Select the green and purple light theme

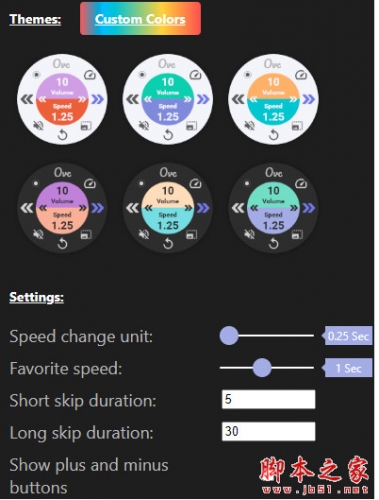tap(168, 99)
